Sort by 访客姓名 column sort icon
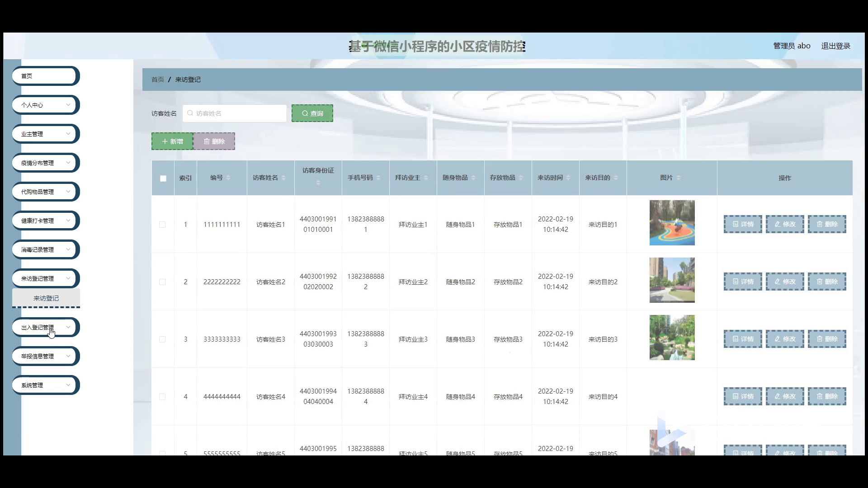 [283, 178]
